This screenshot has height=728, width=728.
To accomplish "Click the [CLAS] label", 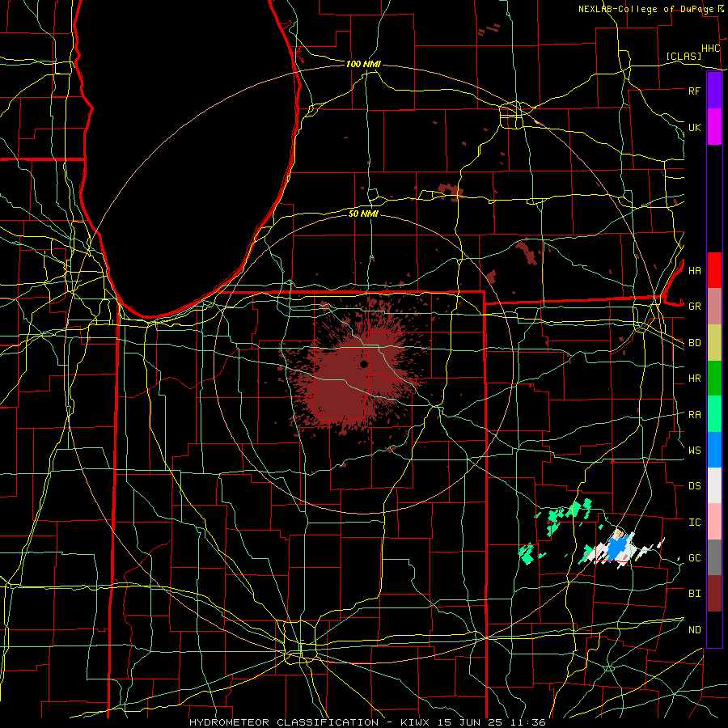I will coord(684,56).
